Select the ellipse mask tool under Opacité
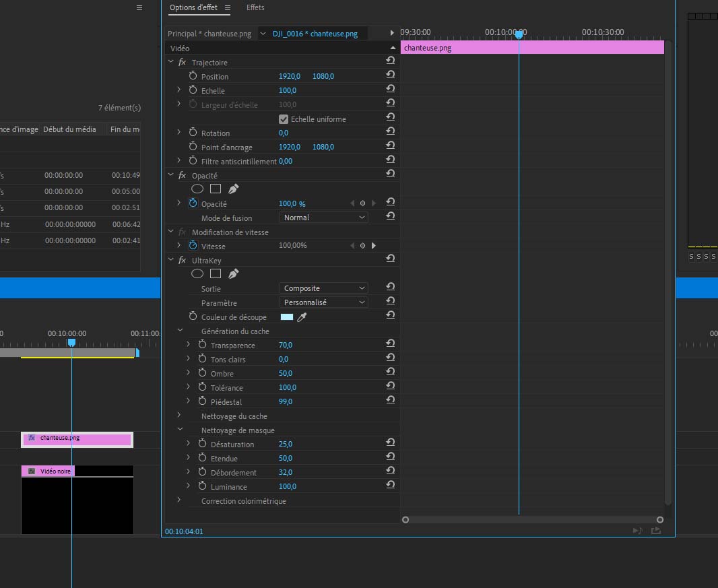Image resolution: width=718 pixels, height=588 pixels. pyautogui.click(x=197, y=189)
